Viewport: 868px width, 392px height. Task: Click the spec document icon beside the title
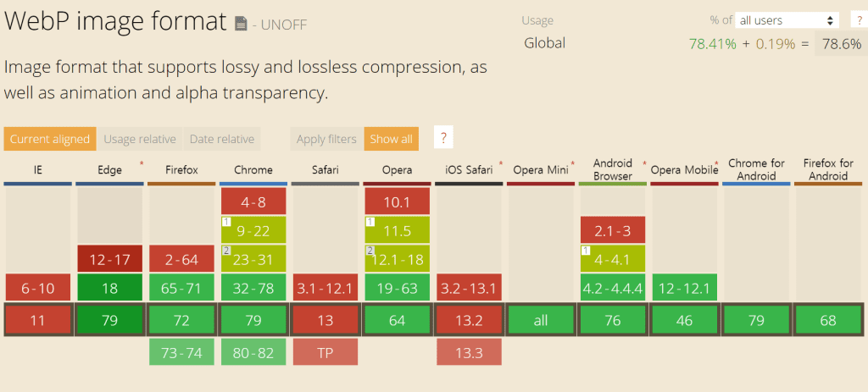click(242, 24)
